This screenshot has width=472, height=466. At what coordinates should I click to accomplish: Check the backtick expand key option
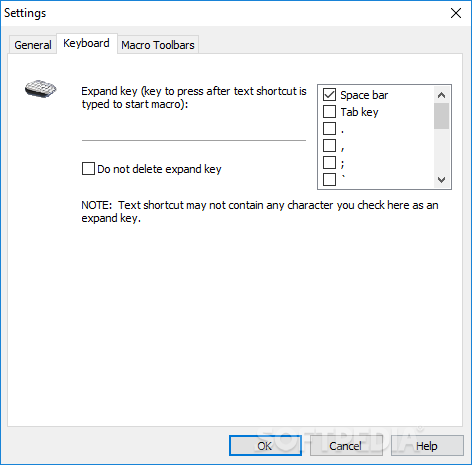pyautogui.click(x=329, y=179)
